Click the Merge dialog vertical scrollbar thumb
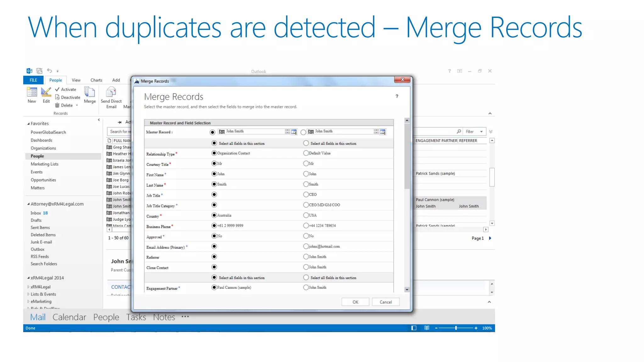The width and height of the screenshot is (644, 362). (x=407, y=156)
